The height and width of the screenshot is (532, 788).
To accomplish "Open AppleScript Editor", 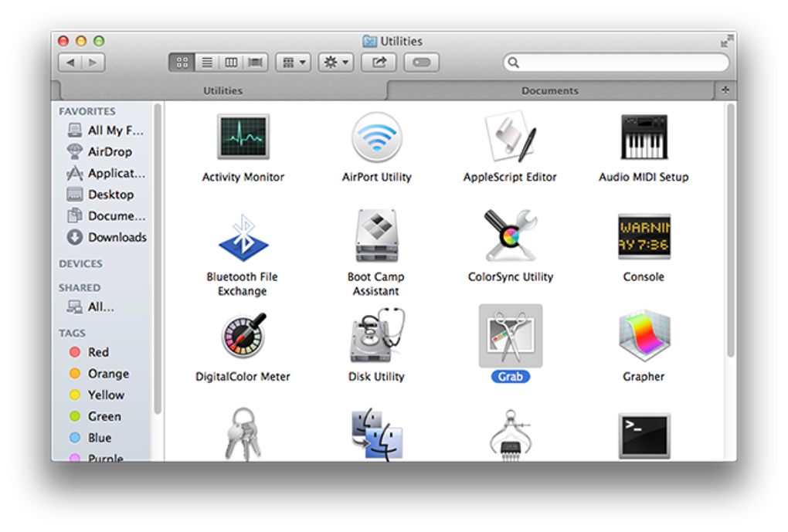I will pyautogui.click(x=510, y=137).
